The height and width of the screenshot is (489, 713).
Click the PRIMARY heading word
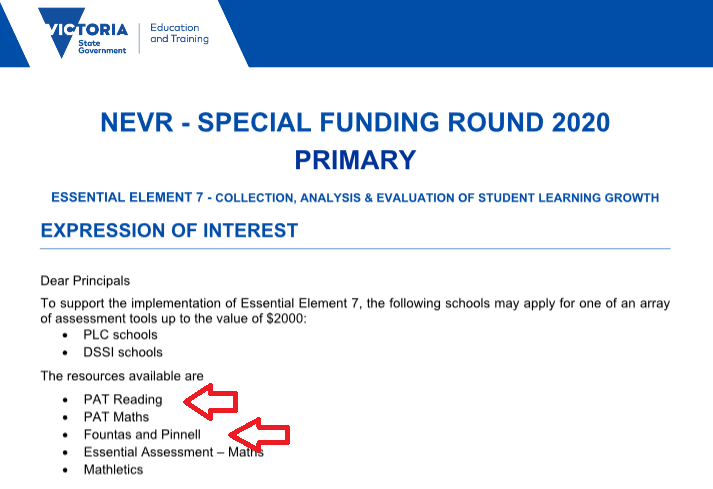[x=355, y=160]
